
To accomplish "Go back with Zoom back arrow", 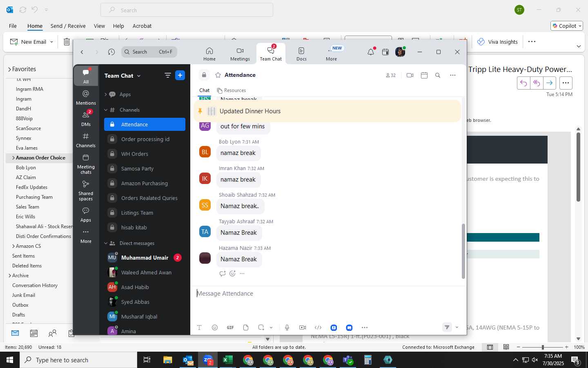I will coord(82,52).
